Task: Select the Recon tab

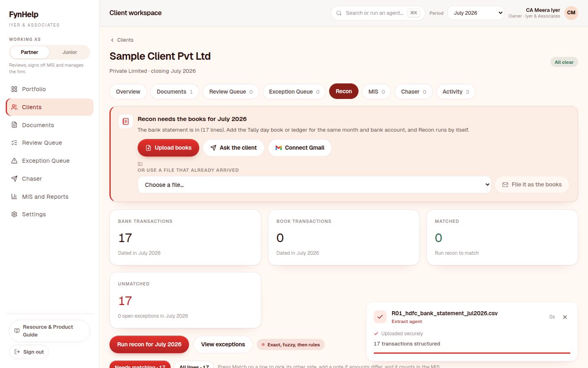Action: (x=344, y=91)
